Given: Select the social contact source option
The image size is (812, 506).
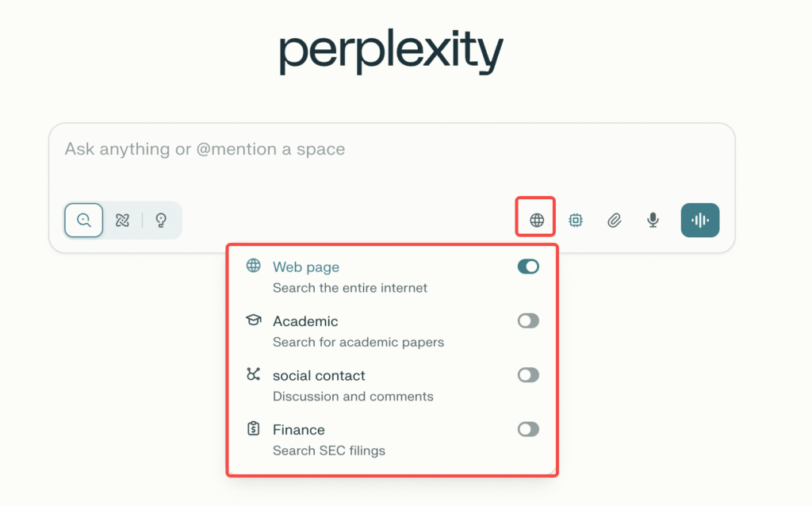Looking at the screenshot, I should pos(319,376).
